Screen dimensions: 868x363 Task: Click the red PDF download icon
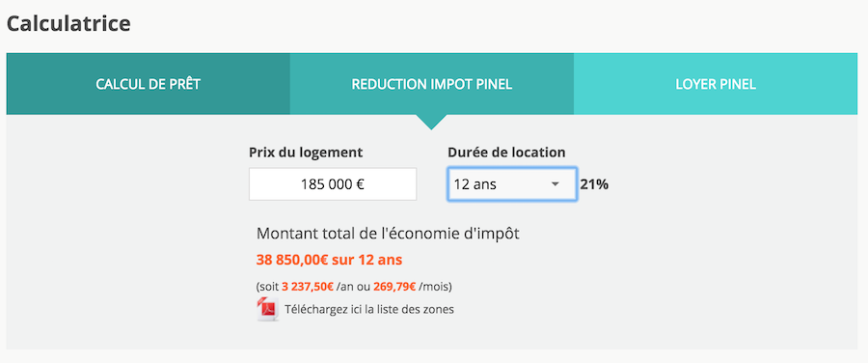pos(268,309)
